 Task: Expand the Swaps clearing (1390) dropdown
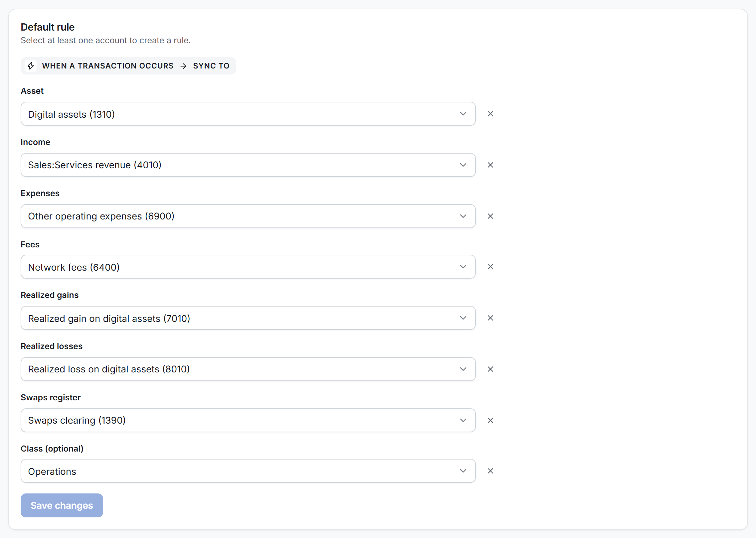248,420
